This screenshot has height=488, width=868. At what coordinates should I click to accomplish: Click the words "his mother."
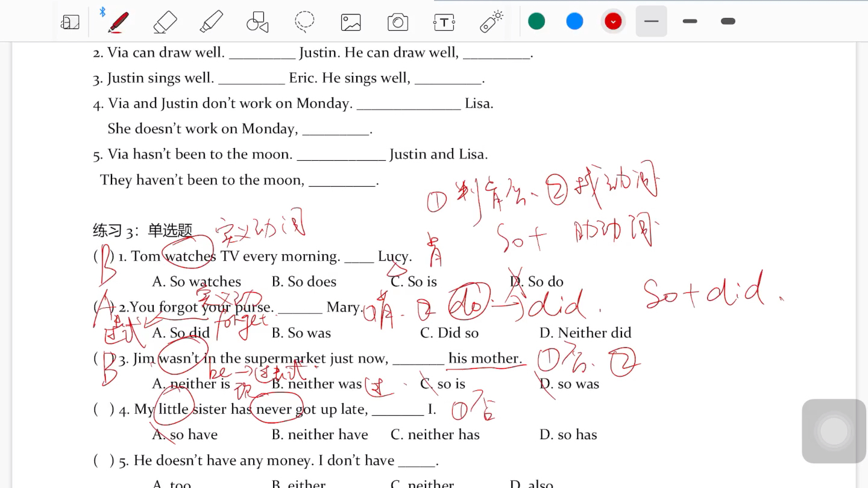point(485,358)
